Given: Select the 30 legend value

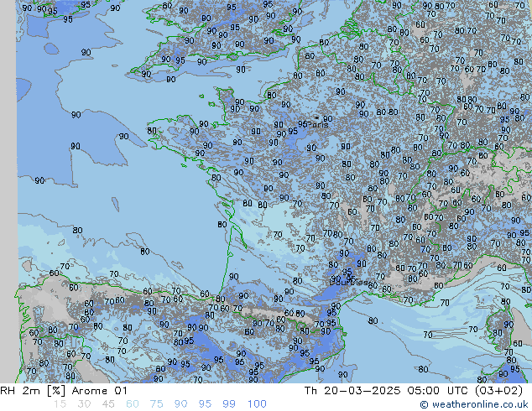Looking at the screenshot, I should 84,403.
